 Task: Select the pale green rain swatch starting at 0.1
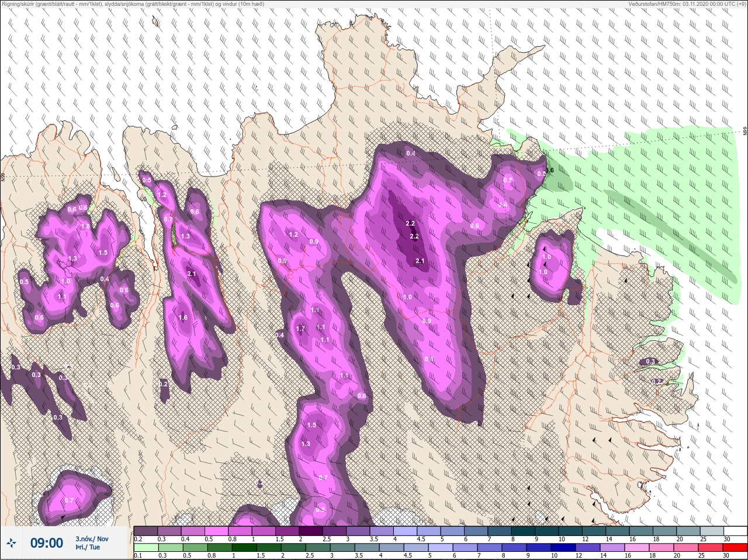click(x=146, y=548)
